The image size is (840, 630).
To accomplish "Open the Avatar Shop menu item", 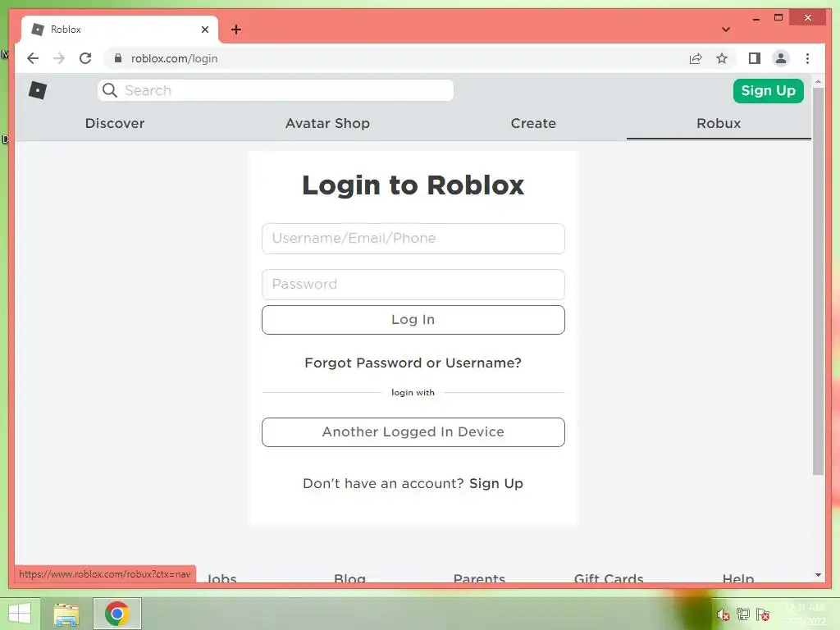I will 327,123.
